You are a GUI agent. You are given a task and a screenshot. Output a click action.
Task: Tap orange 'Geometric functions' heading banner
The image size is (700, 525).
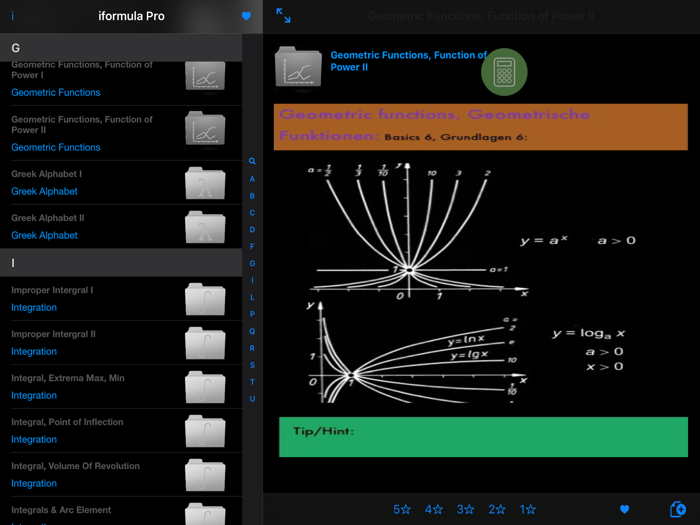(x=481, y=127)
